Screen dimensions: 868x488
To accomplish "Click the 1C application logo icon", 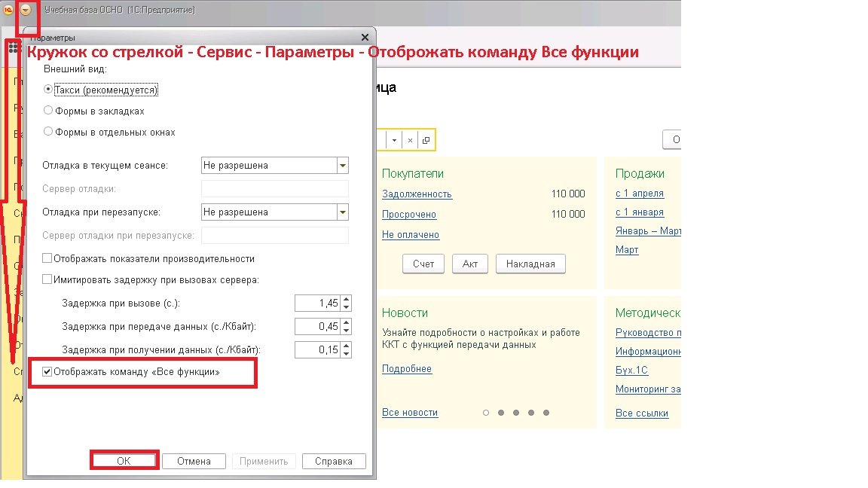I will [8, 10].
